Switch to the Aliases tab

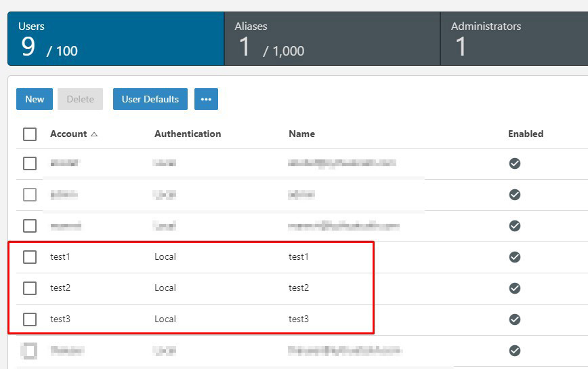point(332,39)
